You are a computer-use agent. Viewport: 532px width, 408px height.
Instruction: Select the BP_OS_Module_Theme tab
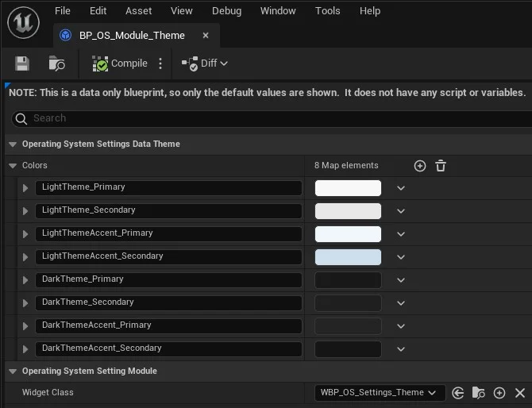(x=137, y=35)
